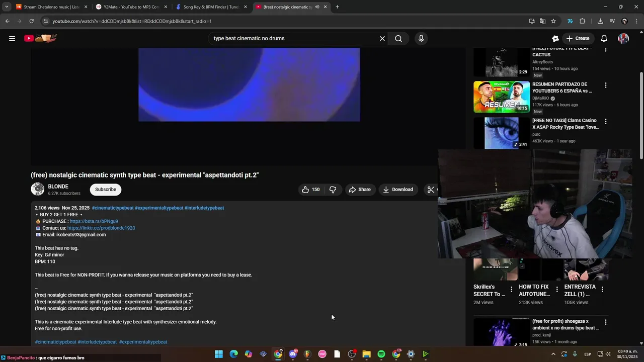Open the Chrome three-dot menu
Image resolution: width=644 pixels, height=362 pixels.
click(636, 21)
